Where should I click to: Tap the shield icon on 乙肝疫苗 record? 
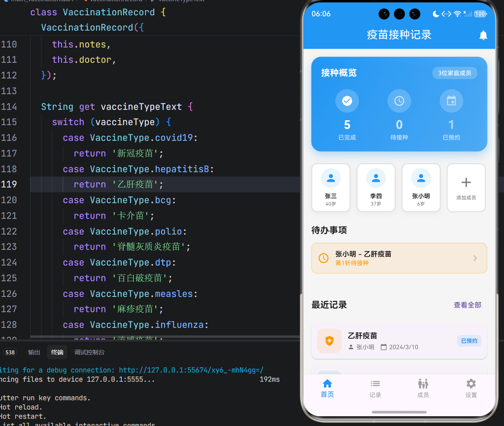coord(329,341)
